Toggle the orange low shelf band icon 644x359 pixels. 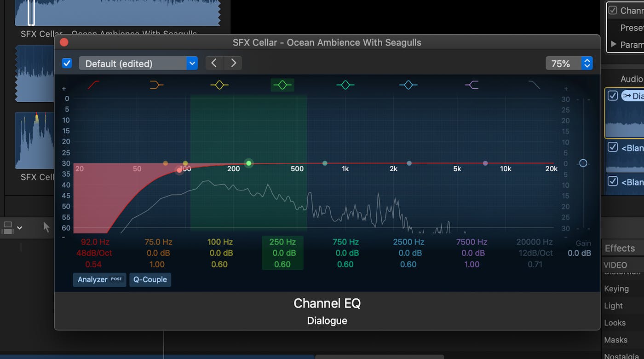(156, 85)
